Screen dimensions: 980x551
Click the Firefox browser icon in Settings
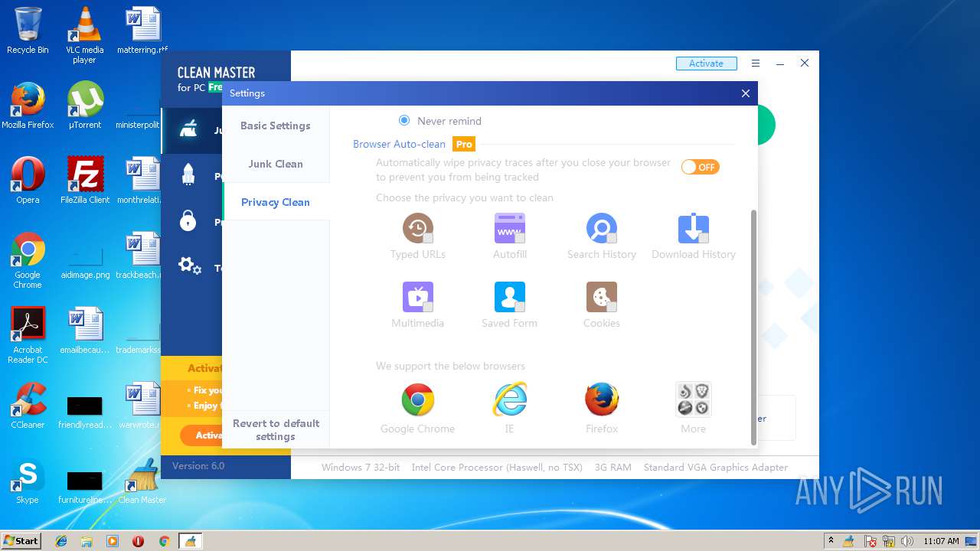[x=601, y=399]
